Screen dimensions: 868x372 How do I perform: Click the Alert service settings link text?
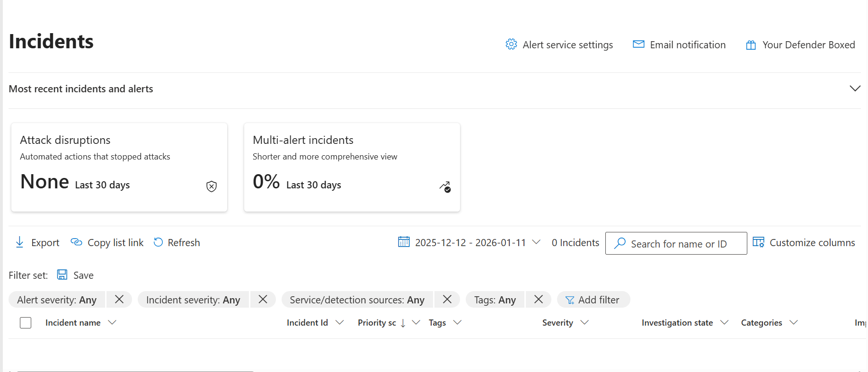point(568,45)
